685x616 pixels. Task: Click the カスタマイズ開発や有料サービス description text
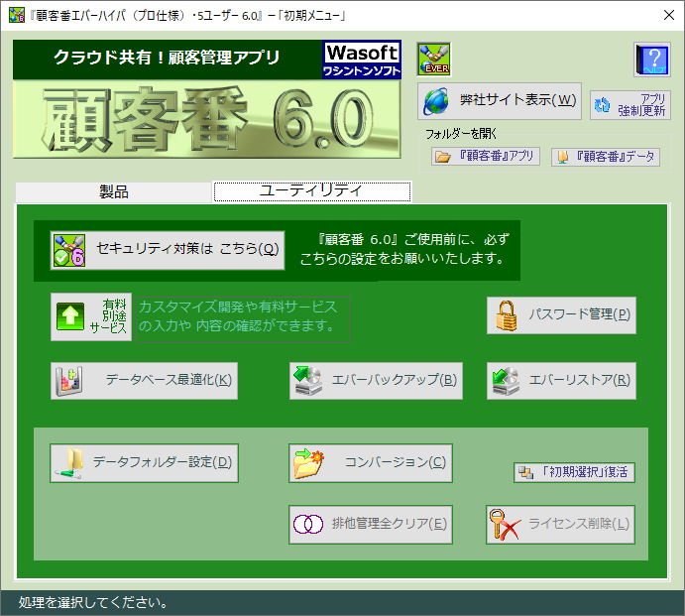pos(243,320)
